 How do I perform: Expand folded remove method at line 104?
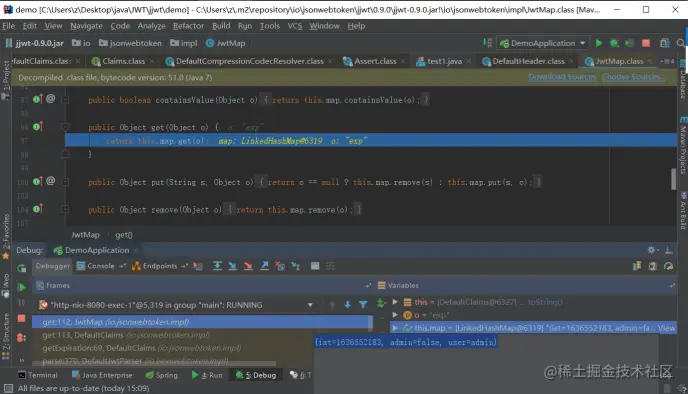pos(65,209)
